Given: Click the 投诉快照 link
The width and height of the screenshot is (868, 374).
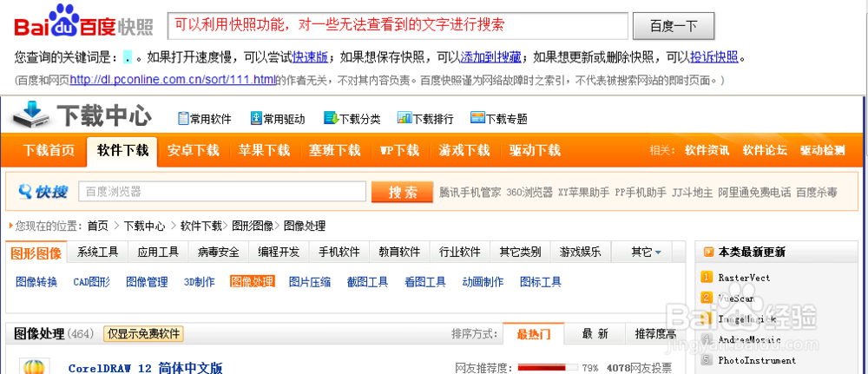Looking at the screenshot, I should 713,57.
